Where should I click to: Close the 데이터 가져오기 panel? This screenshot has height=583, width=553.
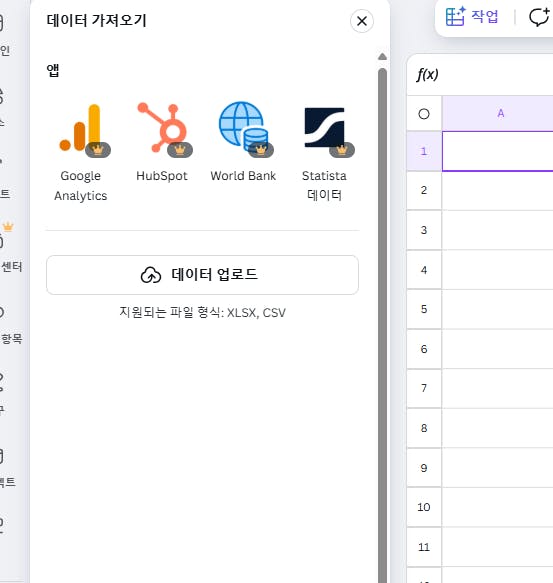tap(362, 21)
